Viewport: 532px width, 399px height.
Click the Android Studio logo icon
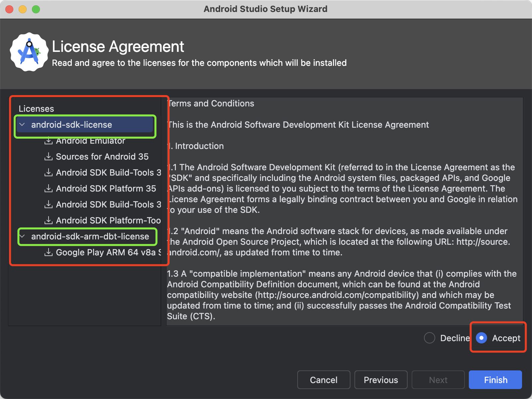point(29,52)
